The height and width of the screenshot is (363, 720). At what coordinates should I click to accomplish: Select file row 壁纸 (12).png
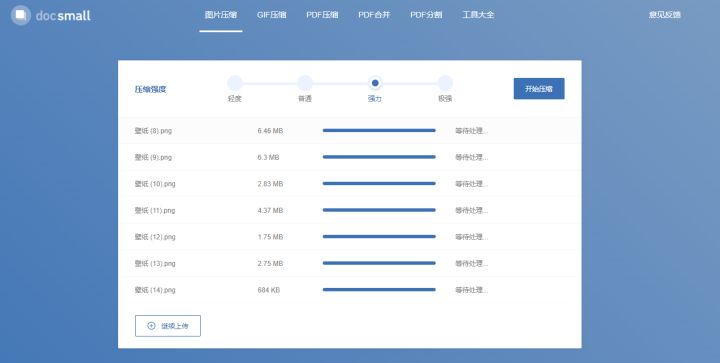point(350,237)
